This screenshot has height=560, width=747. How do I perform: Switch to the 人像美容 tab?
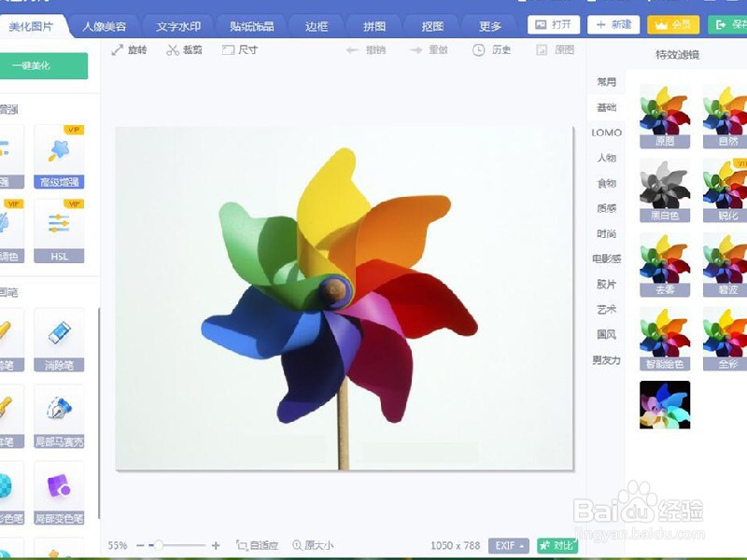coord(105,27)
